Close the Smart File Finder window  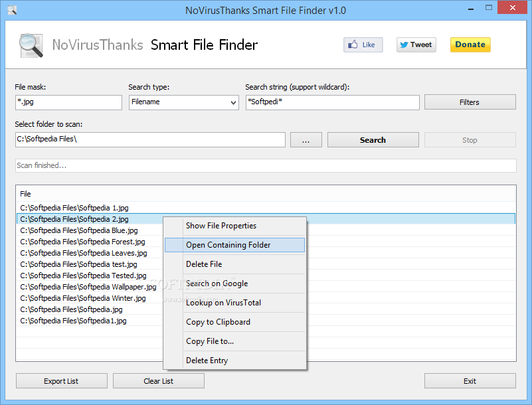pyautogui.click(x=513, y=7)
